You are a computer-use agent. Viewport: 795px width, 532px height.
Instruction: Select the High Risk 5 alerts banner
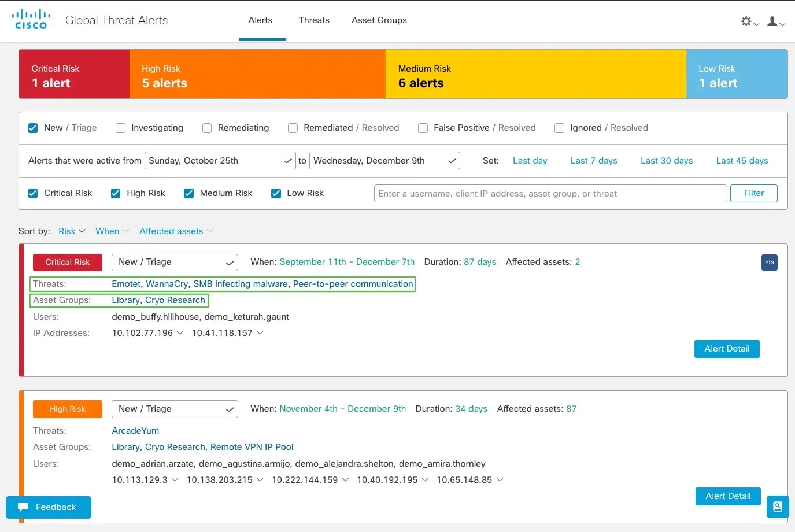click(257, 74)
